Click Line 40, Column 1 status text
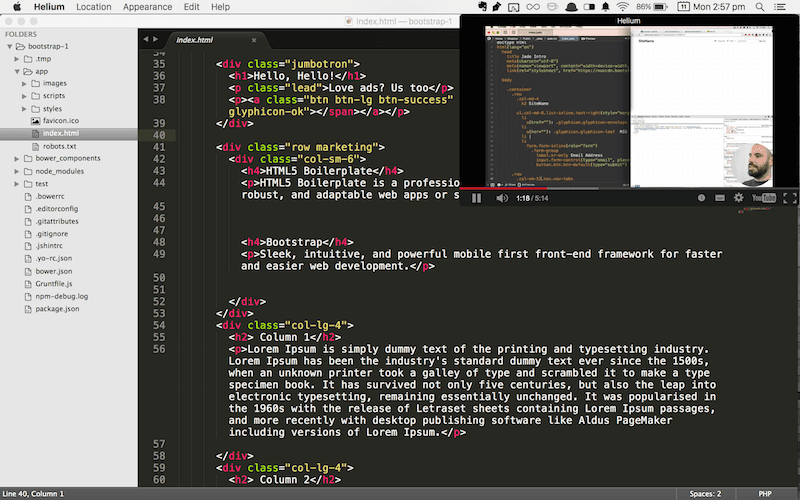Image resolution: width=800 pixels, height=500 pixels. tap(33, 493)
